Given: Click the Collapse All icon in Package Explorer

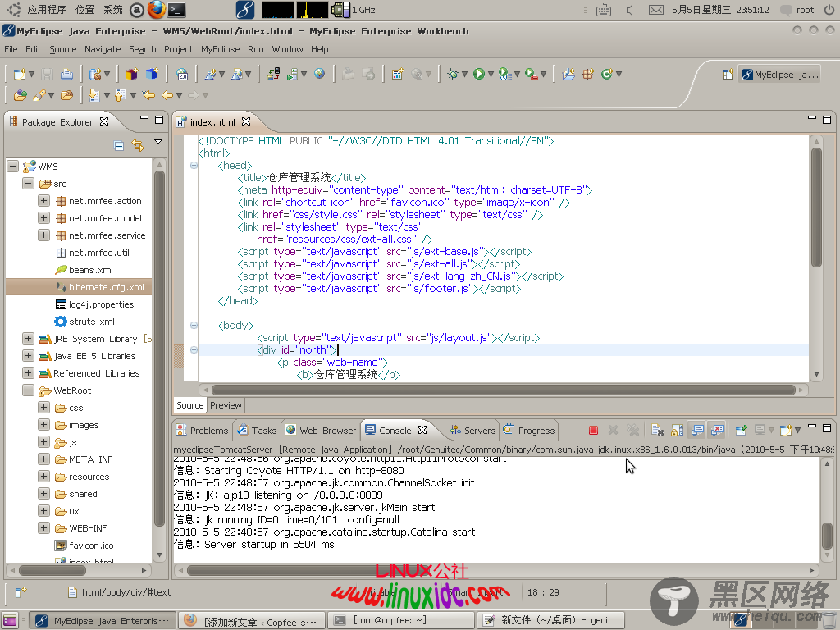Looking at the screenshot, I should pyautogui.click(x=119, y=145).
